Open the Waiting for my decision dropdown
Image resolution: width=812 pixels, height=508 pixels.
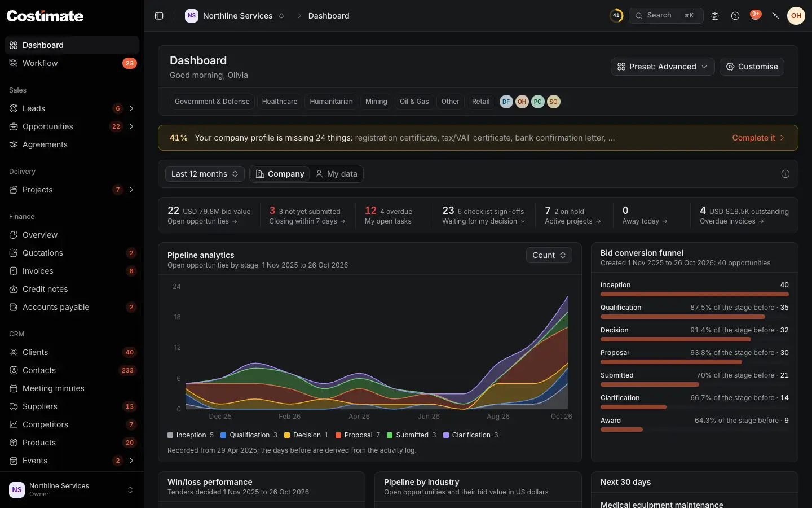tap(484, 221)
